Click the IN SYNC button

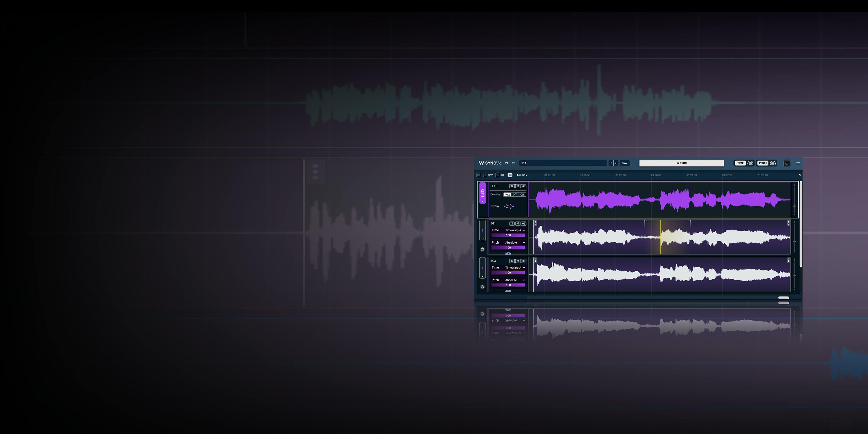(x=681, y=163)
